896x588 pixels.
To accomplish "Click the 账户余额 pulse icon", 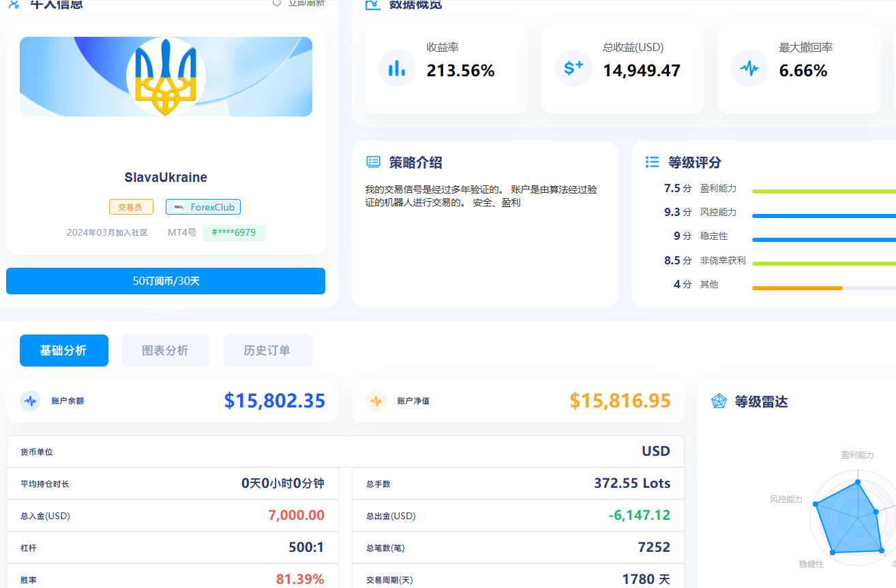I will (x=30, y=401).
